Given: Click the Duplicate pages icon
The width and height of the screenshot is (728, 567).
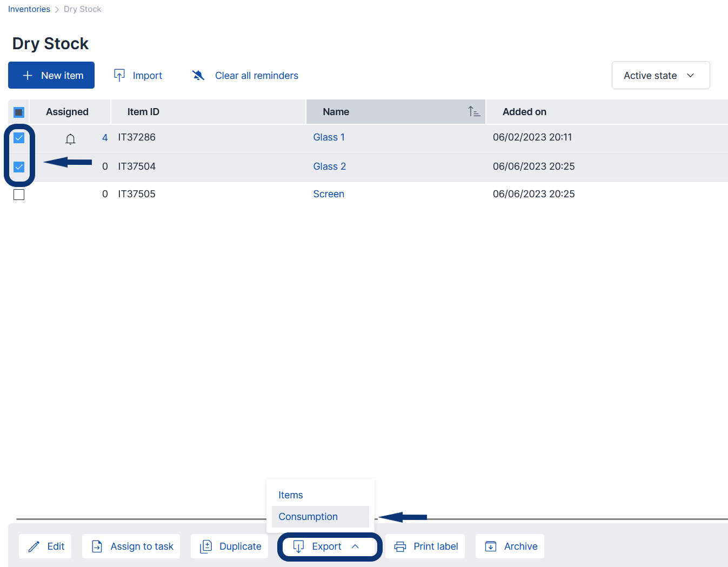Looking at the screenshot, I should click(206, 546).
